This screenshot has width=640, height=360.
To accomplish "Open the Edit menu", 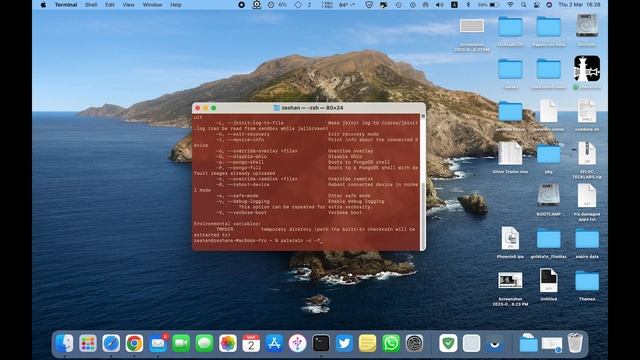I will (110, 5).
